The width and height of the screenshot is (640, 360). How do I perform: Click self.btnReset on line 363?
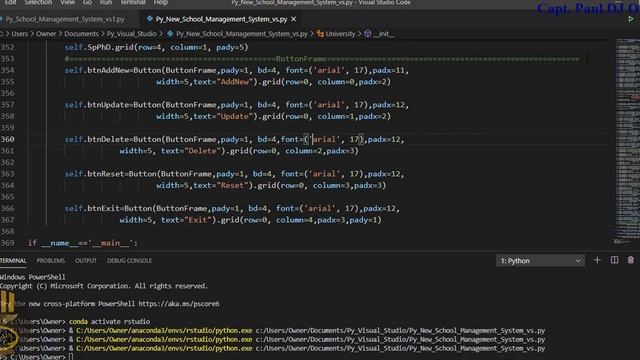coord(94,174)
